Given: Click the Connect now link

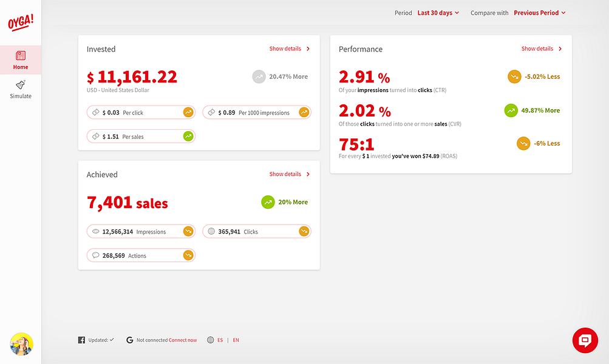Looking at the screenshot, I should point(183,340).
